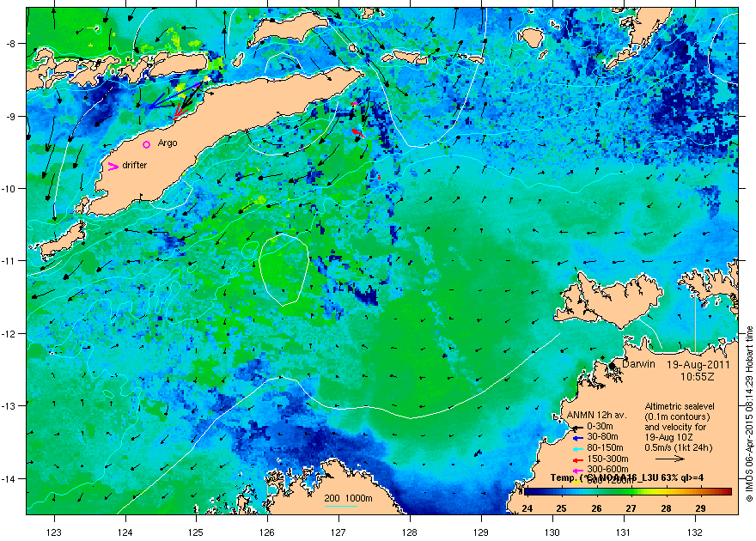Image resolution: width=756 pixels, height=541 pixels.
Task: Click the black Darwin city dot
Action: coord(613,366)
